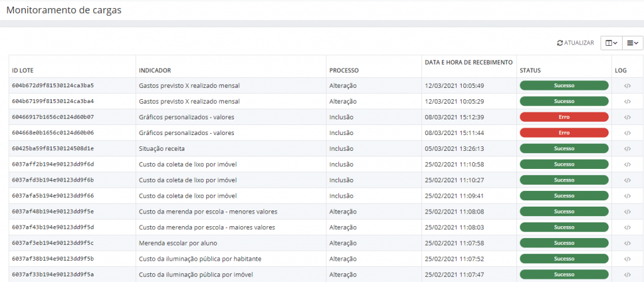Click the first red Erro status badge
The image size is (644, 282).
click(563, 117)
